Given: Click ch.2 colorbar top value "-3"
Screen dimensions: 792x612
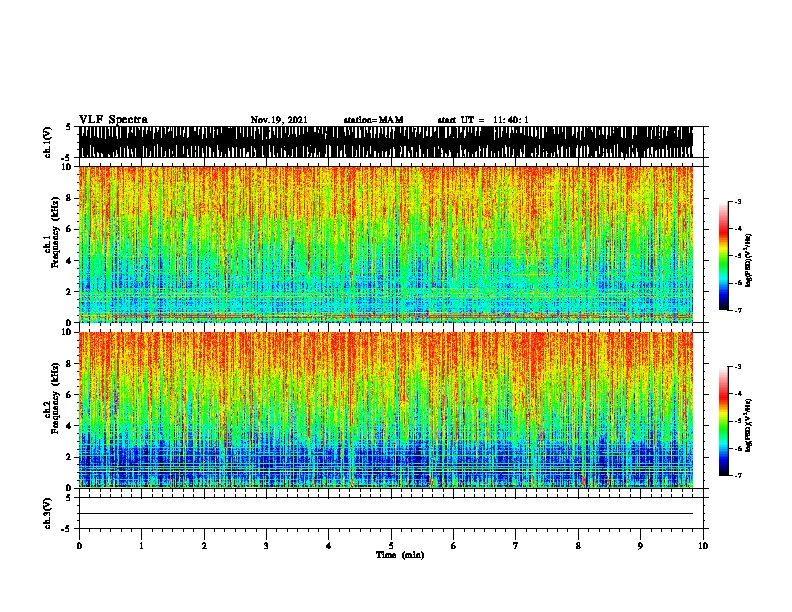Looking at the screenshot, I should (x=738, y=367).
